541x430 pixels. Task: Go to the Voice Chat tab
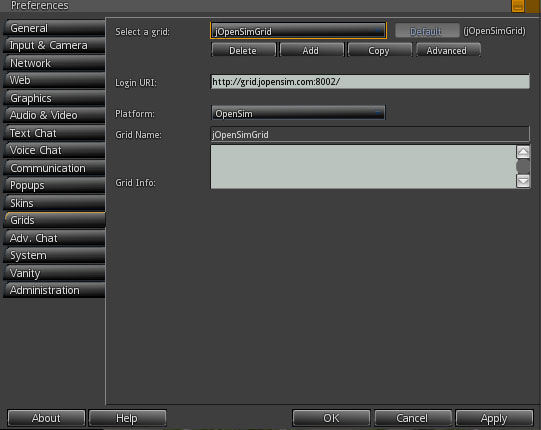[x=55, y=150]
